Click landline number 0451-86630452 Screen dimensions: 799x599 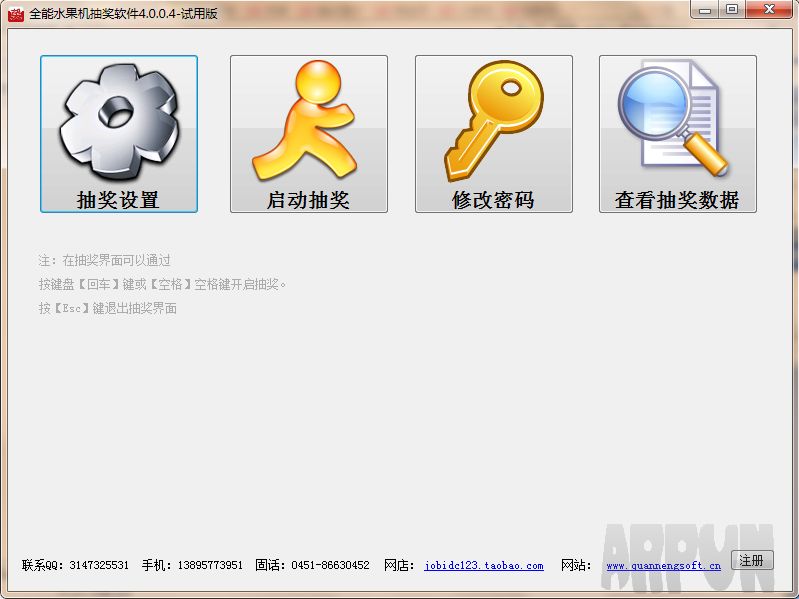(x=330, y=565)
